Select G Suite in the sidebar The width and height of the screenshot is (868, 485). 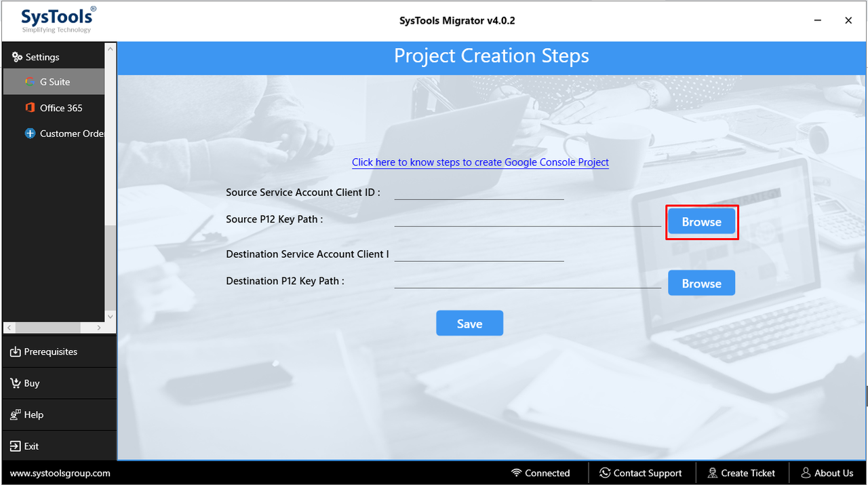tap(55, 82)
